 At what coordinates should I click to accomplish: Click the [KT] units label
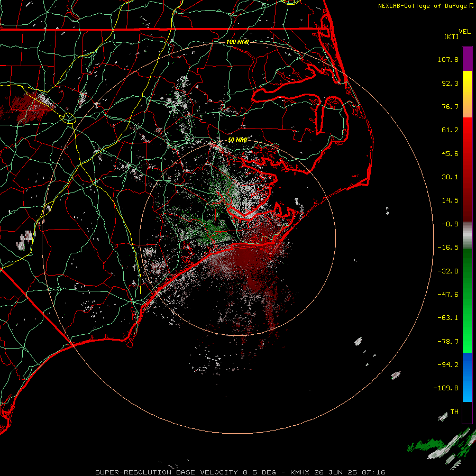click(x=452, y=36)
